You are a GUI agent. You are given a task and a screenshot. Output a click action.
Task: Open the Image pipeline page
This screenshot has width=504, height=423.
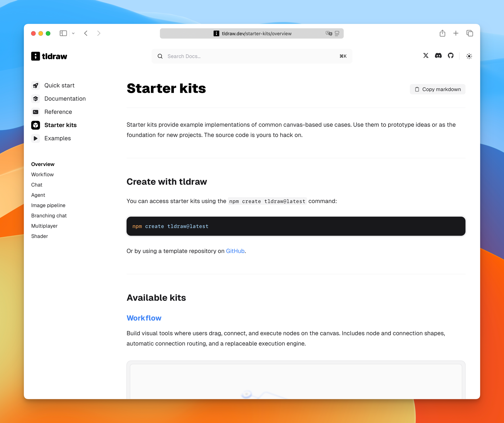48,205
